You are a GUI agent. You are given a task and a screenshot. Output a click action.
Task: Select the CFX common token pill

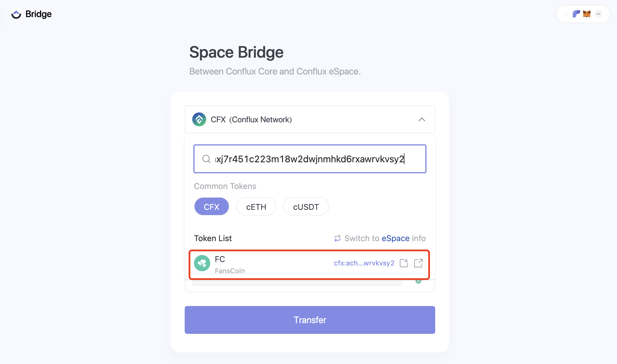click(x=211, y=206)
